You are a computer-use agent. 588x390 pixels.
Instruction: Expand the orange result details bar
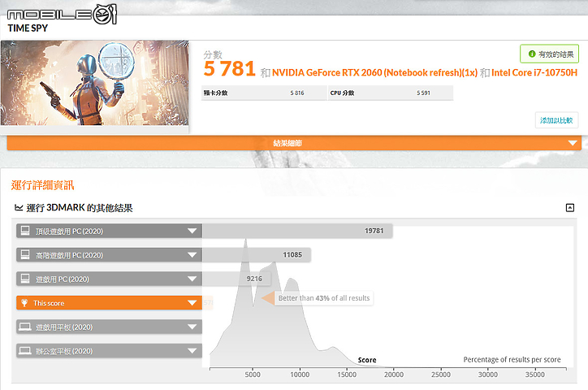point(294,143)
